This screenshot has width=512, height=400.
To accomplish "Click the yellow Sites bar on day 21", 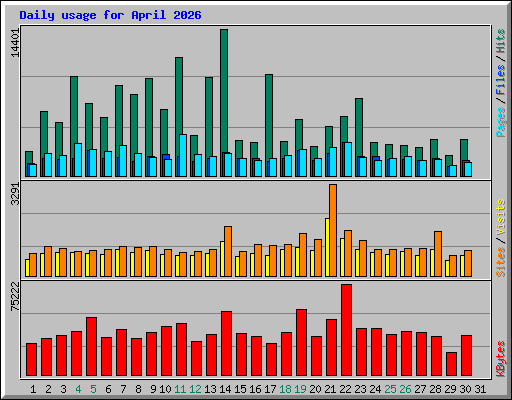I will point(327,247).
